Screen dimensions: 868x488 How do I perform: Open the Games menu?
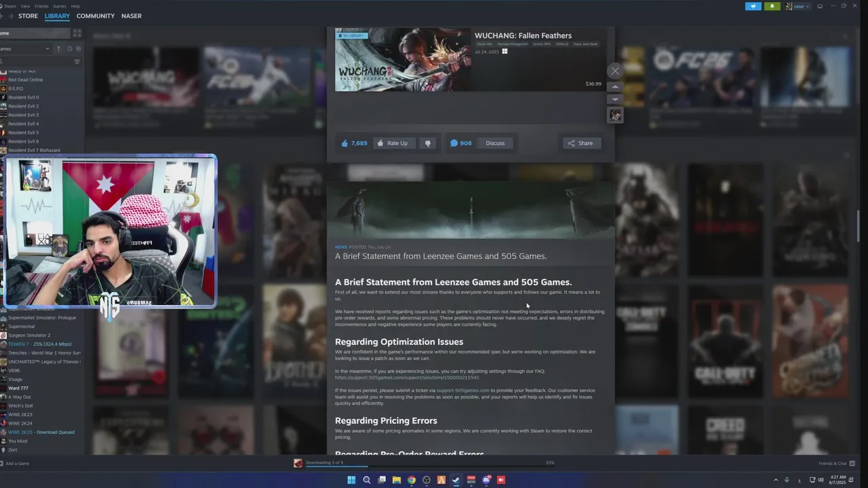60,6
